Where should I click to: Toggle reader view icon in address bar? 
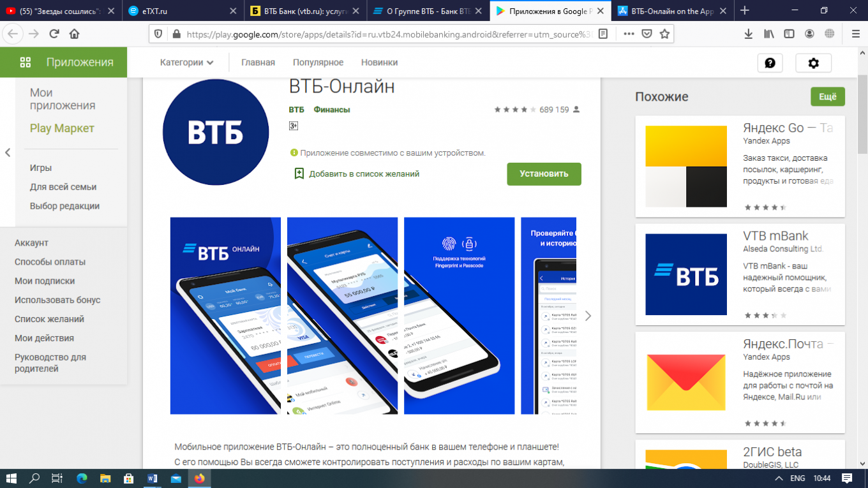click(x=603, y=34)
